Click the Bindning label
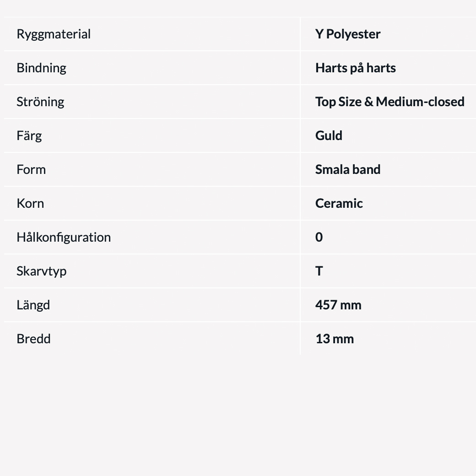The image size is (476, 476). pos(41,68)
